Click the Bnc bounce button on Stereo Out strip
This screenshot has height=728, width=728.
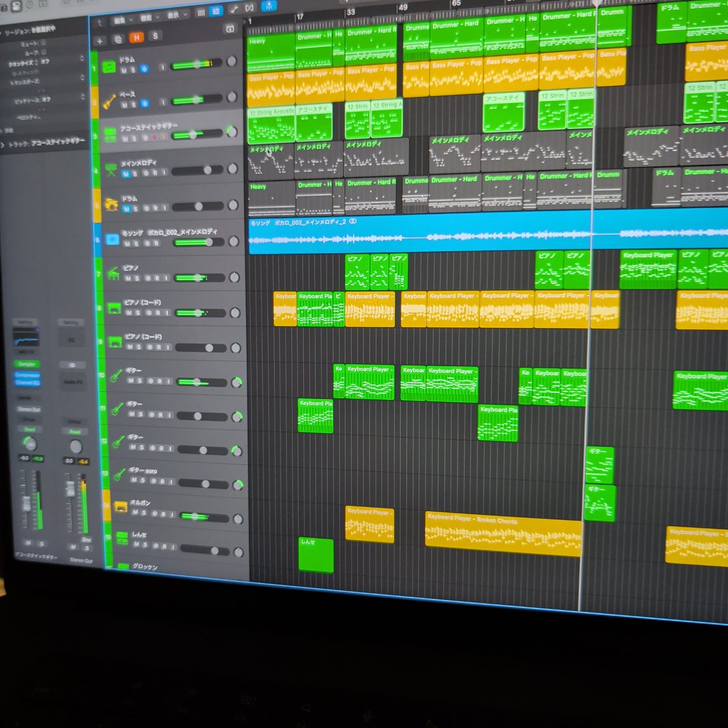click(86, 539)
